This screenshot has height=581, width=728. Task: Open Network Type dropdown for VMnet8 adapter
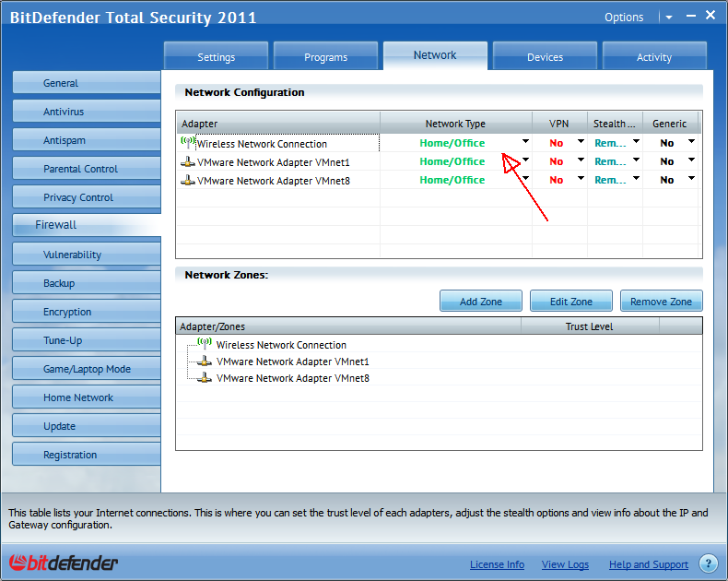click(525, 179)
